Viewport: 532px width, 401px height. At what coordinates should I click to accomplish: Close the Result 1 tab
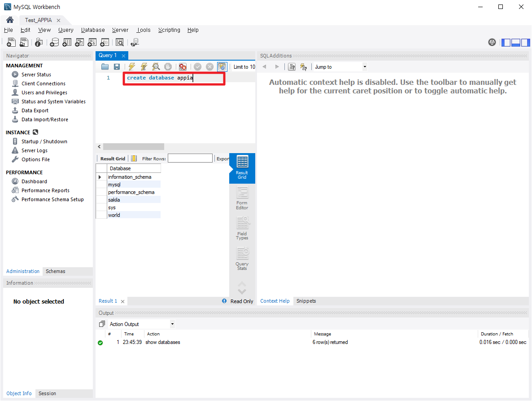tap(122, 301)
